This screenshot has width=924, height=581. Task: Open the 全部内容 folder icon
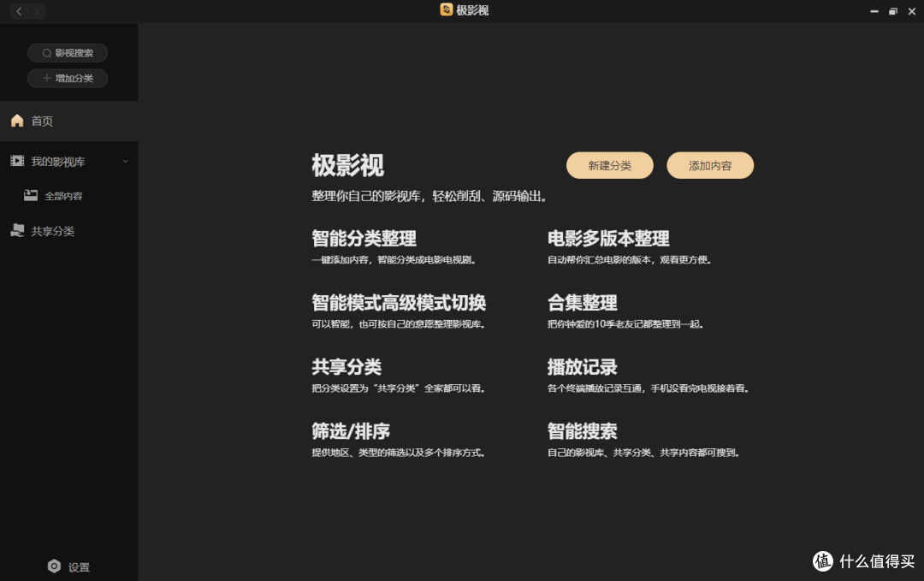pyautogui.click(x=31, y=196)
